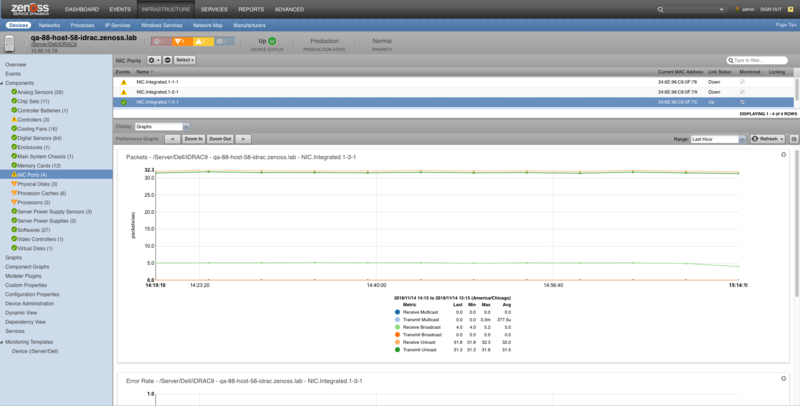Click the Type to filter input field
The width and height of the screenshot is (800, 406).
coord(757,60)
